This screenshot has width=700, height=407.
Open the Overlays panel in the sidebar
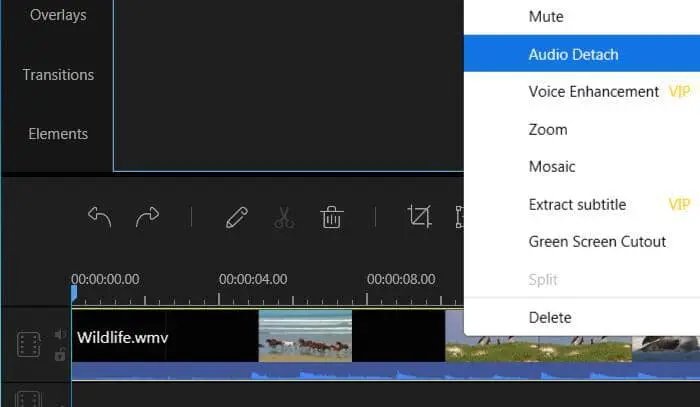pos(58,15)
